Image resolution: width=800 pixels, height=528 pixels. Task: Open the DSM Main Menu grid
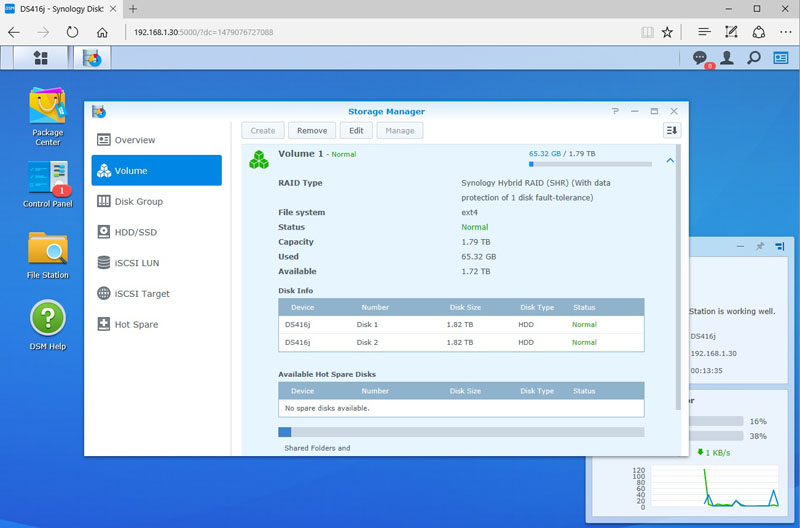[x=41, y=58]
